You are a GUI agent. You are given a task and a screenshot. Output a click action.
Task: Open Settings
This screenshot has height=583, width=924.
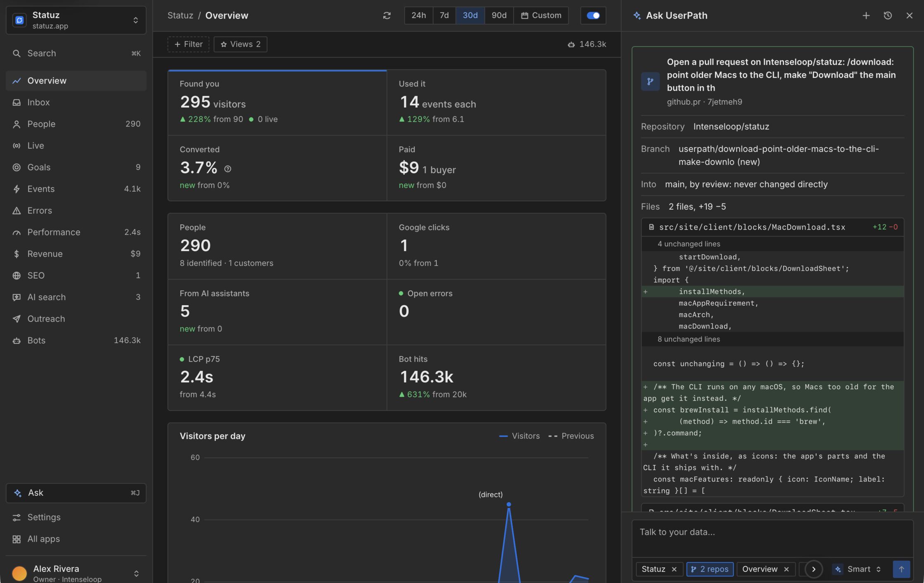pos(76,517)
